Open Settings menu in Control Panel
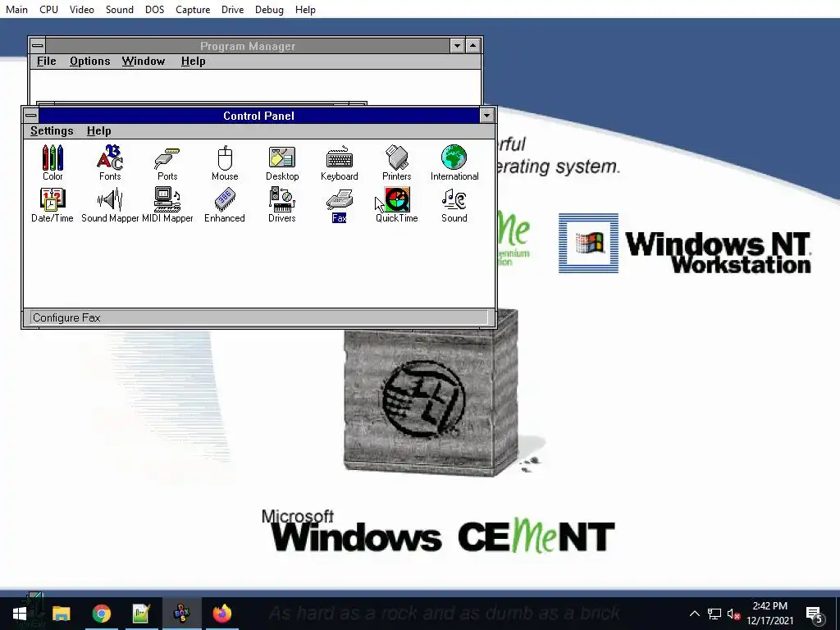Screen dimensions: 840x630 point(52,130)
